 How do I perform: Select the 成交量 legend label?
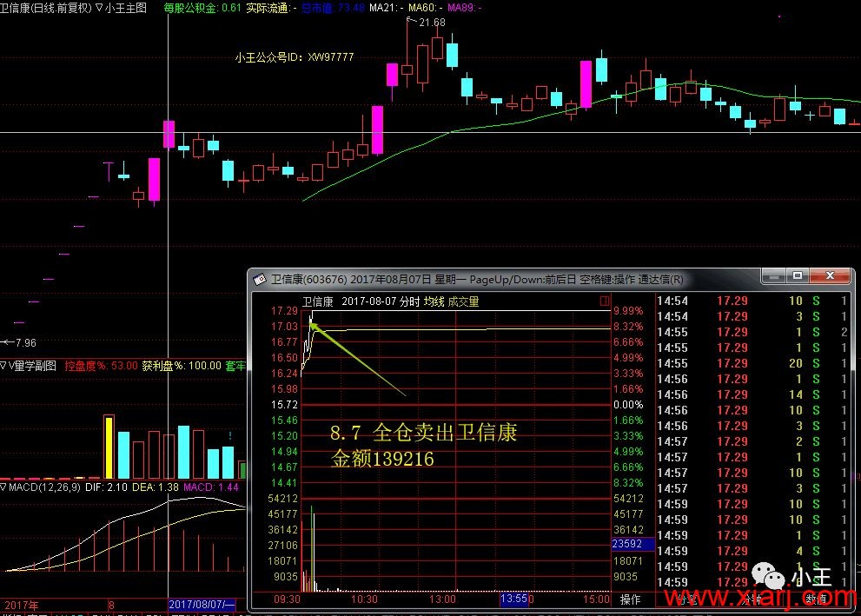pyautogui.click(x=463, y=301)
